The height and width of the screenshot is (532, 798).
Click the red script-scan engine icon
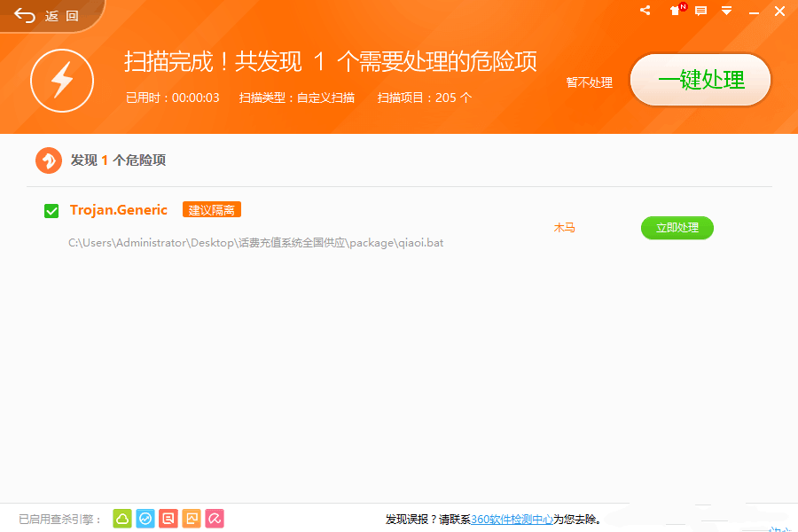pos(168,518)
